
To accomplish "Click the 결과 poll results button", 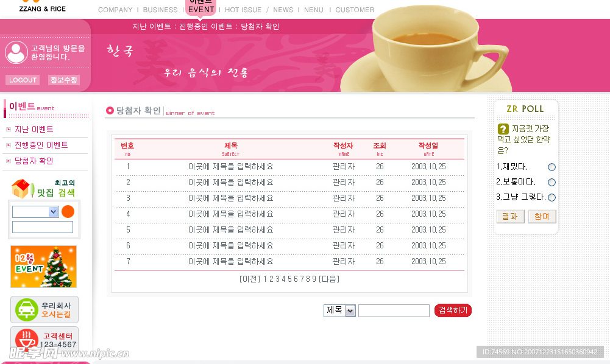I will 510,216.
